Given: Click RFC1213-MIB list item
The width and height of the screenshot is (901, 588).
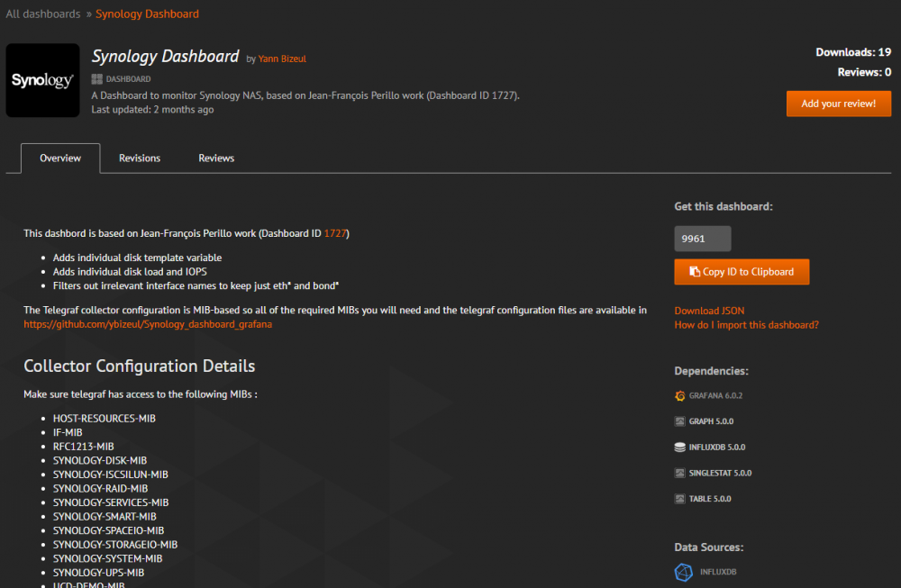Looking at the screenshot, I should click(83, 446).
